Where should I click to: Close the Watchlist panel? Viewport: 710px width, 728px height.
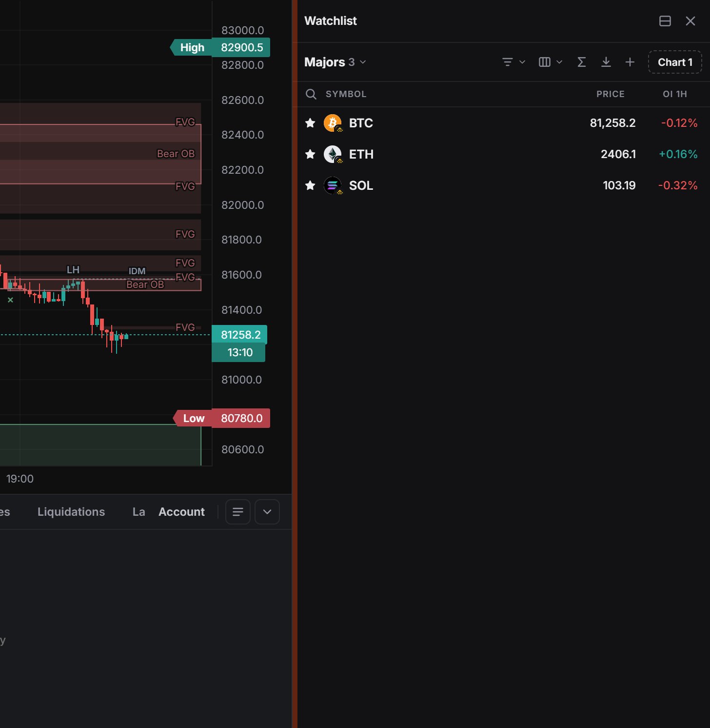[690, 21]
